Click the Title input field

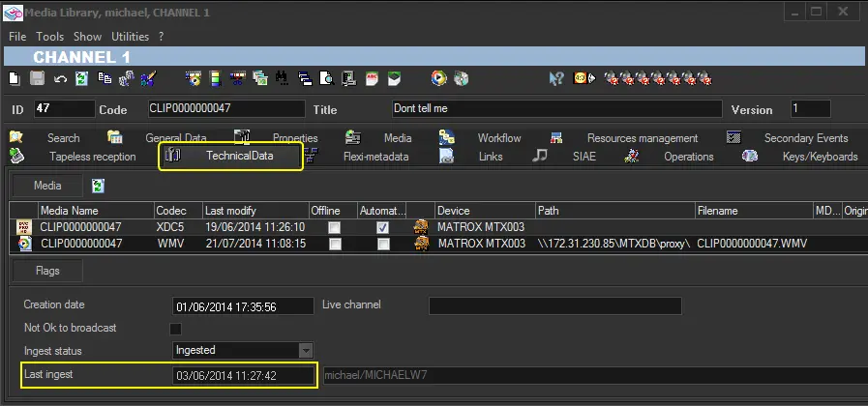tap(556, 109)
